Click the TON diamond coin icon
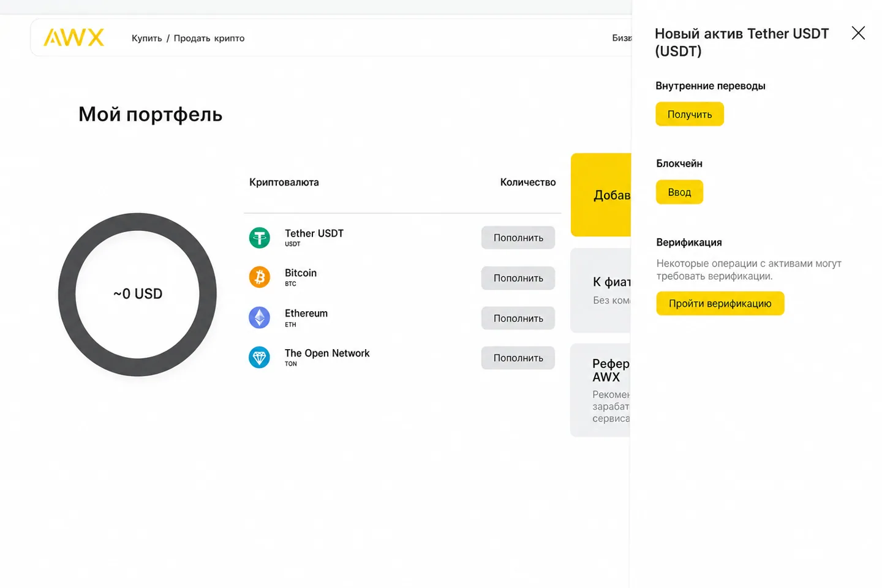Image resolution: width=882 pixels, height=588 pixels. coord(259,358)
